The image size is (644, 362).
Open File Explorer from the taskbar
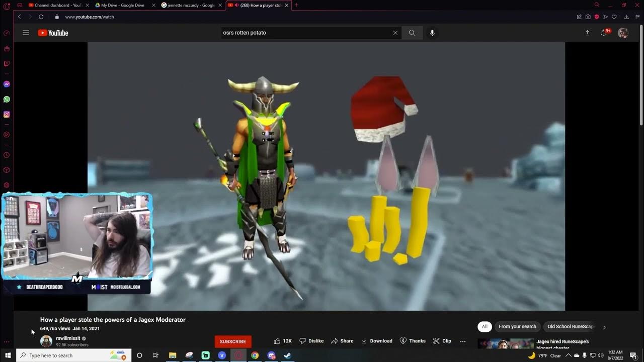tap(172, 355)
